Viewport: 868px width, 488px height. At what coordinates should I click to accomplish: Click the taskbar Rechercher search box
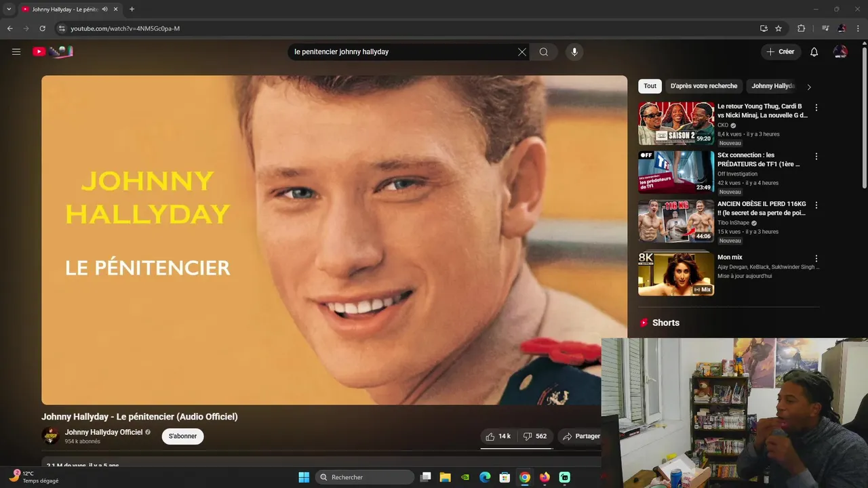point(366,477)
